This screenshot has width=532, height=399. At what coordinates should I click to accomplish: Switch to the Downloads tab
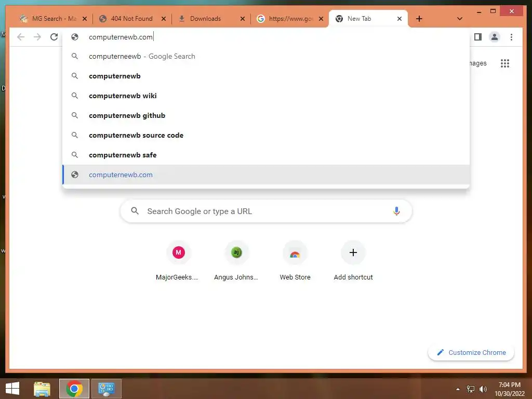[205, 19]
